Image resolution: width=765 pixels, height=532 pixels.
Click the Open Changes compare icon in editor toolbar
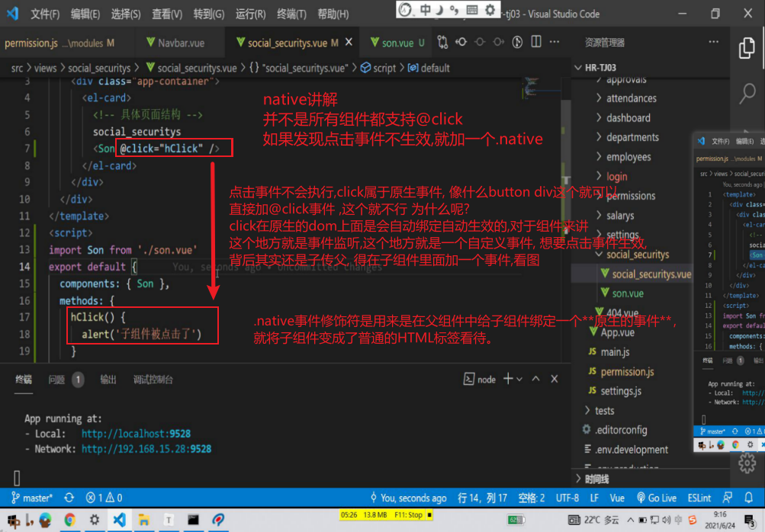coord(442,43)
